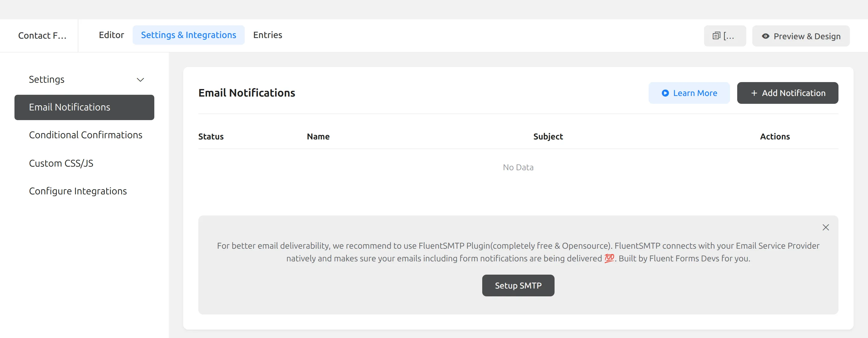Click the Subject column header
Screen dimensions: 868x338
click(548, 137)
